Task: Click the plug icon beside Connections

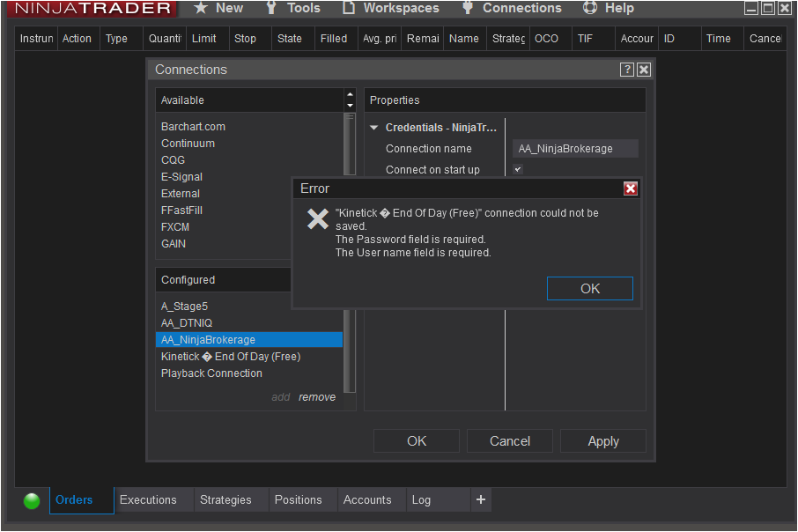Action: point(467,8)
